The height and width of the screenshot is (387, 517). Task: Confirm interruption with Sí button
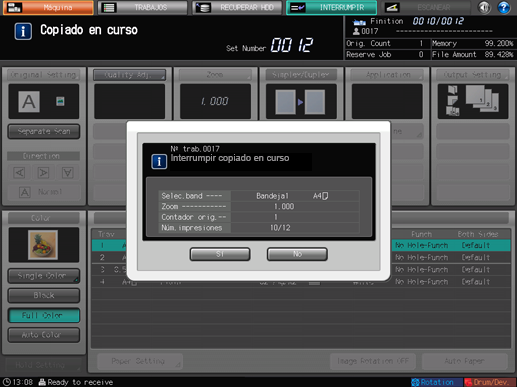click(220, 254)
